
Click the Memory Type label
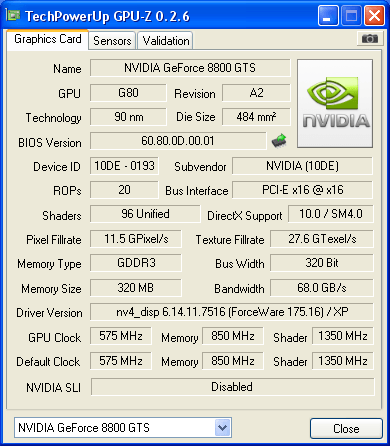49,264
